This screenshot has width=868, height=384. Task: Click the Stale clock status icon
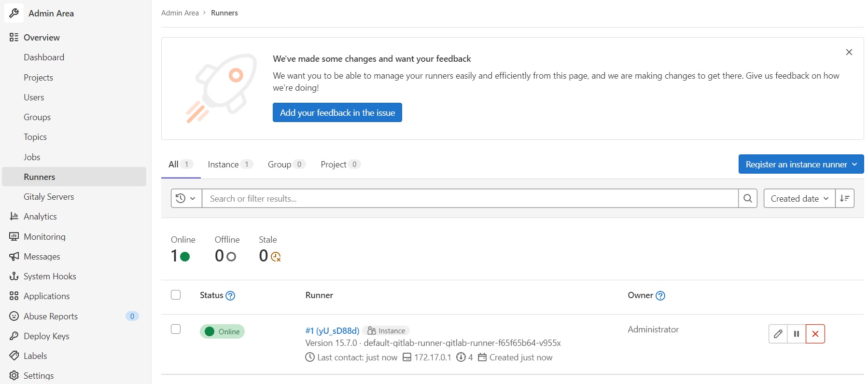(x=276, y=257)
